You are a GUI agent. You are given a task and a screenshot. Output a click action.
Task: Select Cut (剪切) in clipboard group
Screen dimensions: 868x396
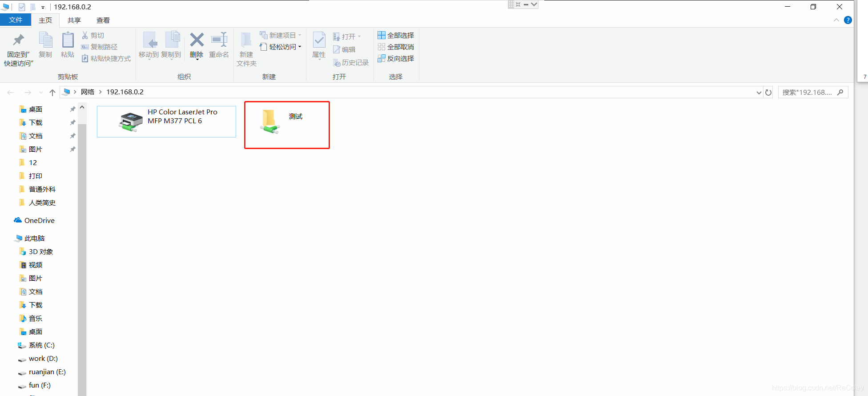(x=92, y=35)
